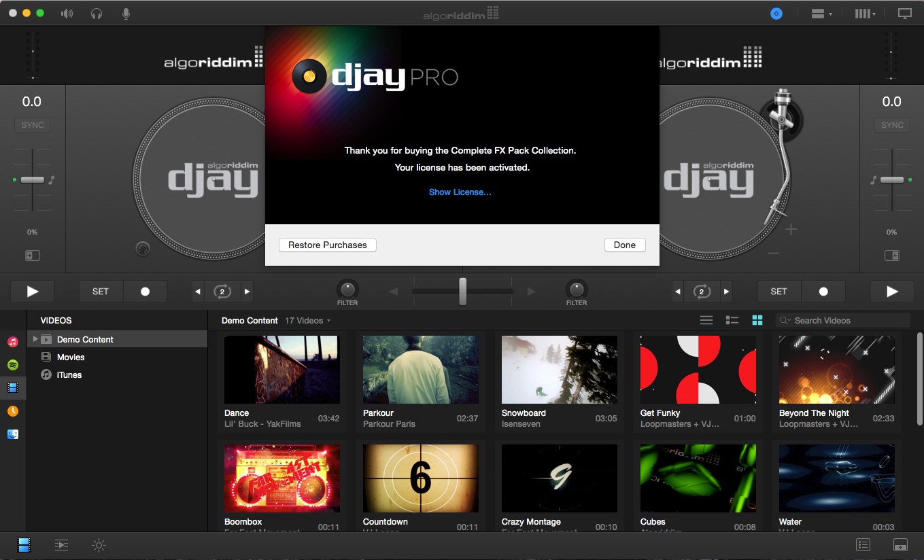The height and width of the screenshot is (560, 924).
Task: Select the Countdown video thumbnail
Action: (420, 478)
